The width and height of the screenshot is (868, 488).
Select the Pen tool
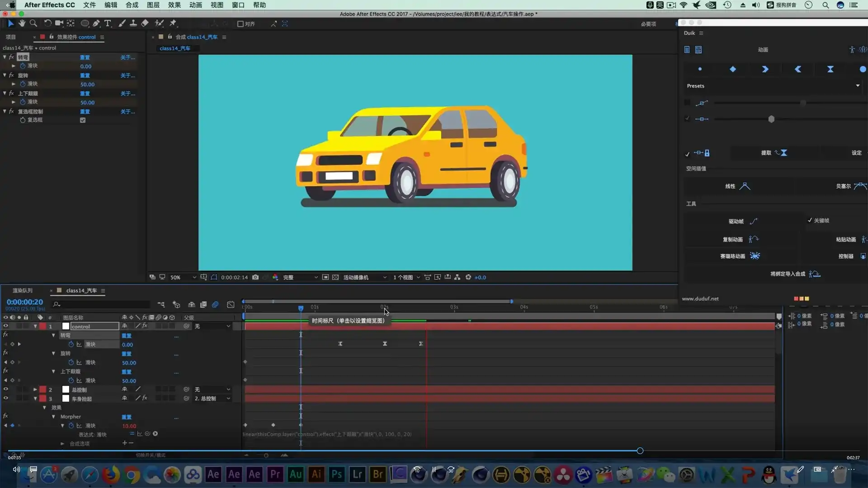(96, 23)
